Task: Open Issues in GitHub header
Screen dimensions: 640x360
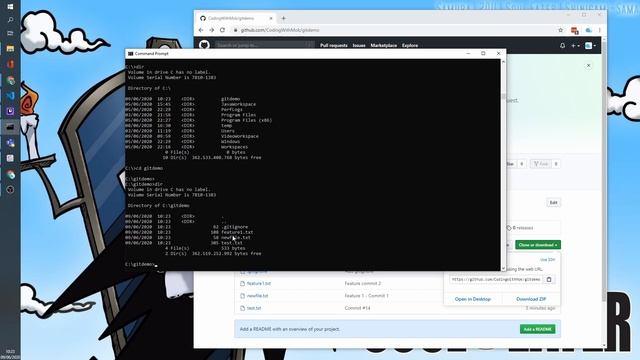Action: tap(359, 45)
